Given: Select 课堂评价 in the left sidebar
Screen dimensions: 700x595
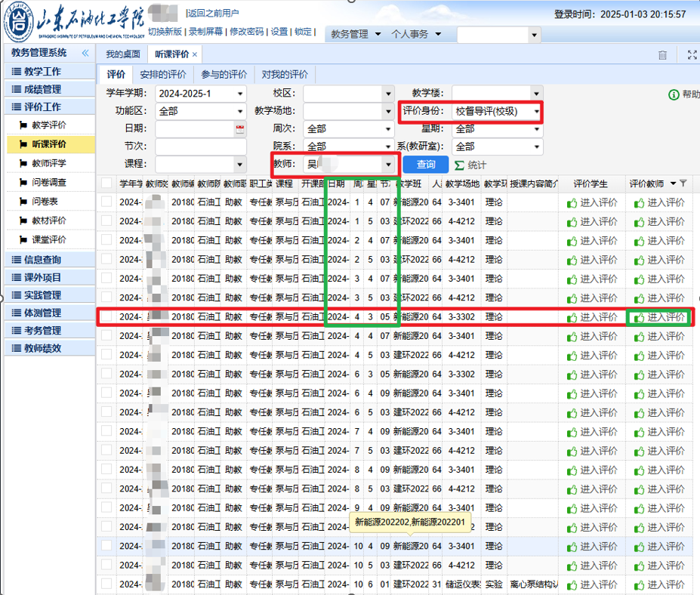Looking at the screenshot, I should [x=49, y=239].
